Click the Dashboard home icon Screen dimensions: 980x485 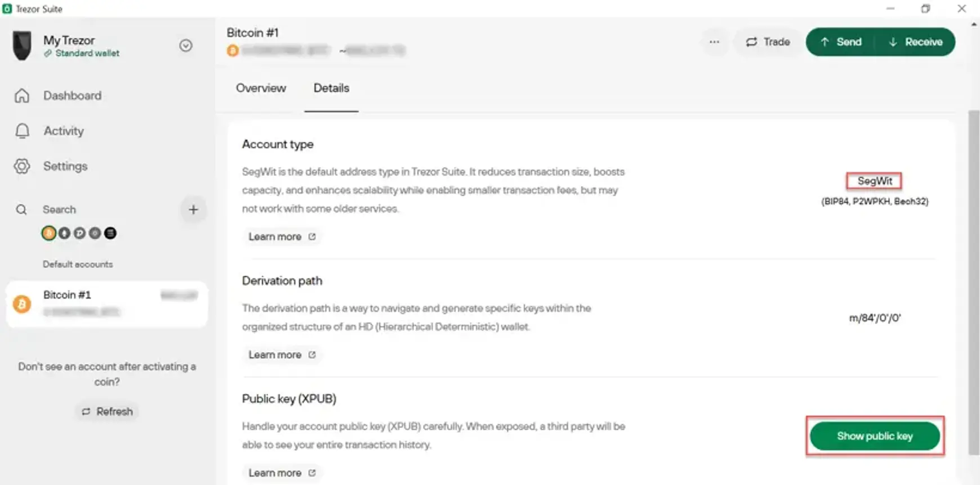pyautogui.click(x=22, y=96)
